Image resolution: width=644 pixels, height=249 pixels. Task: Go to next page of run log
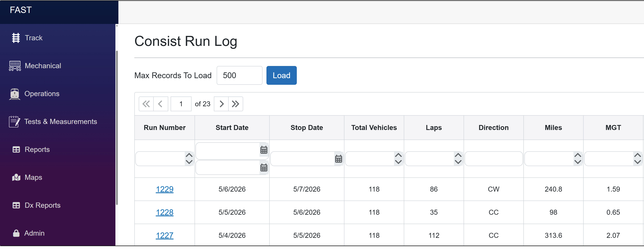click(x=221, y=104)
